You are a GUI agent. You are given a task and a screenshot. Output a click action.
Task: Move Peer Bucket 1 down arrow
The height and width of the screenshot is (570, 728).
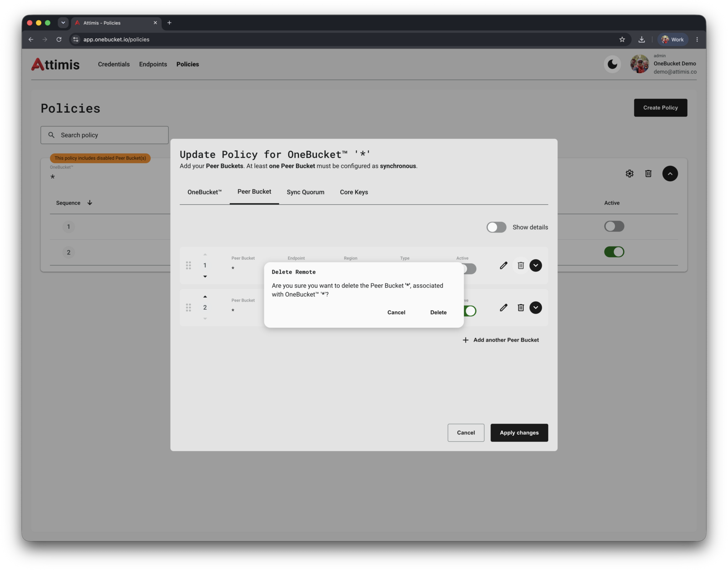point(205,277)
